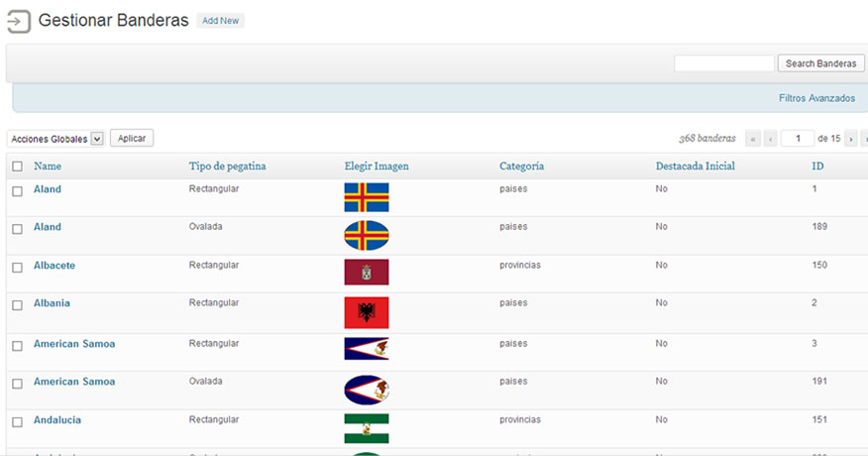Open the rectangular Aland entry link
Viewport: 868px width, 456px height.
47,189
